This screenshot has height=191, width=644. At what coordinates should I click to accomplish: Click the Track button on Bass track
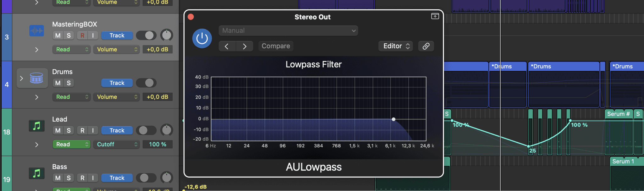click(117, 178)
